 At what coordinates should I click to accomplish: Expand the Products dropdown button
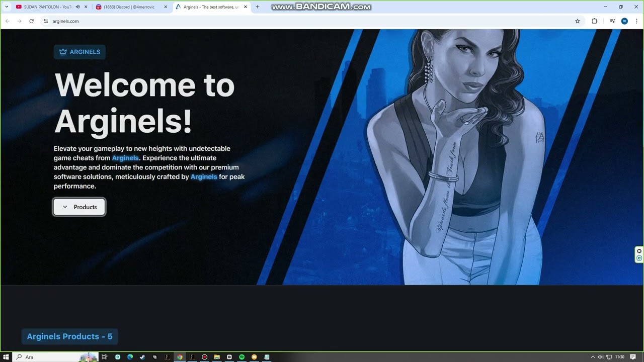click(79, 207)
